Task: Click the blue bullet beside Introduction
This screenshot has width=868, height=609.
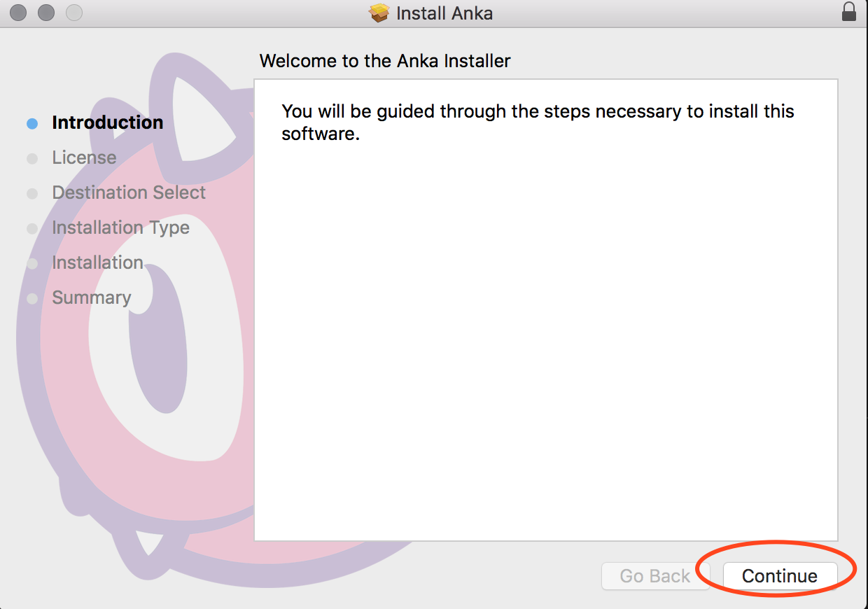Action: pos(32,123)
